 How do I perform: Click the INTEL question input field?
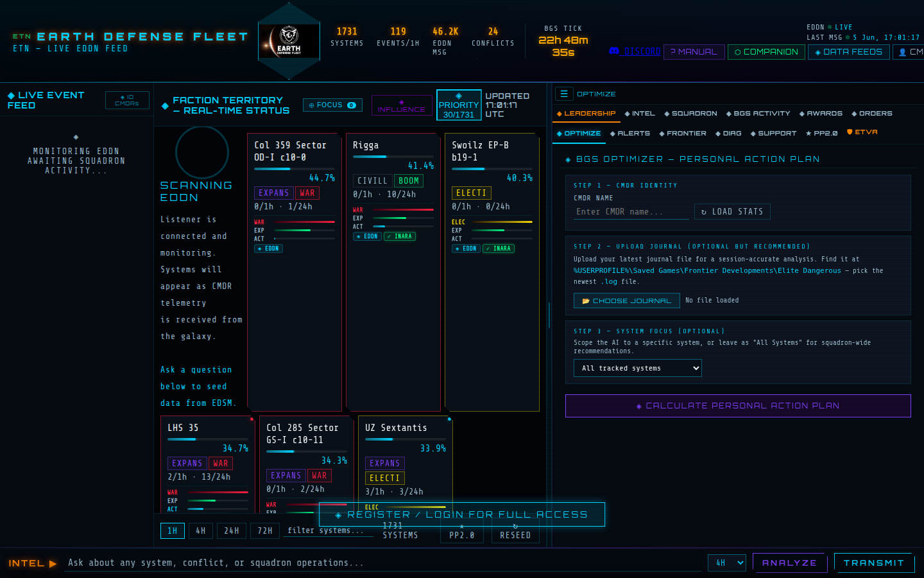[384, 563]
